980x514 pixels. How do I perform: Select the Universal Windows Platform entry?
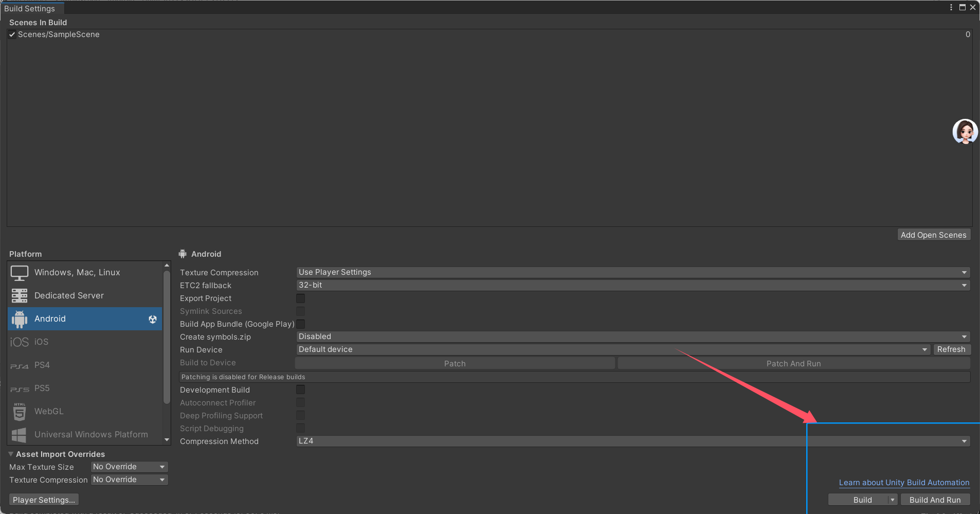pyautogui.click(x=85, y=435)
